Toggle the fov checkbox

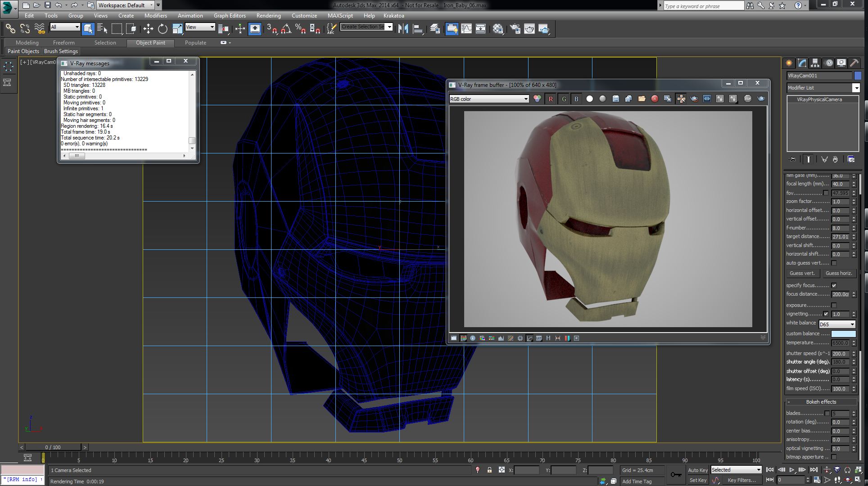[826, 193]
